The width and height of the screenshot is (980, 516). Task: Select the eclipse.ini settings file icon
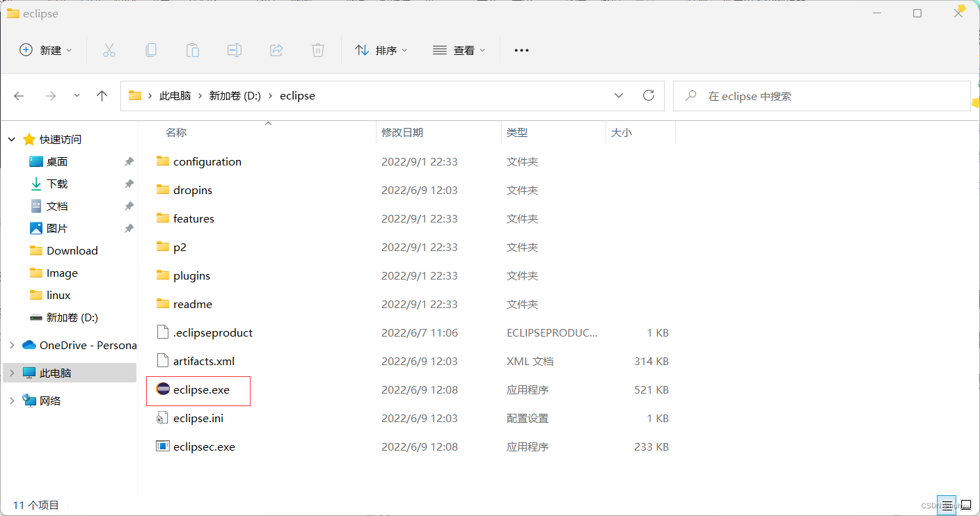(x=162, y=418)
